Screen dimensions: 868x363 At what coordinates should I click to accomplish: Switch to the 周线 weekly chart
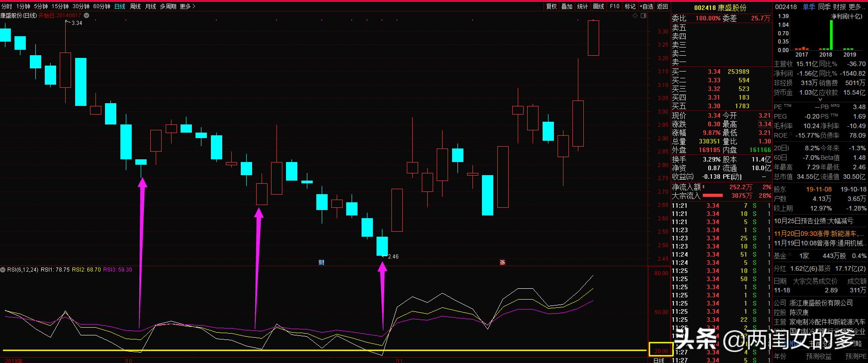[135, 6]
